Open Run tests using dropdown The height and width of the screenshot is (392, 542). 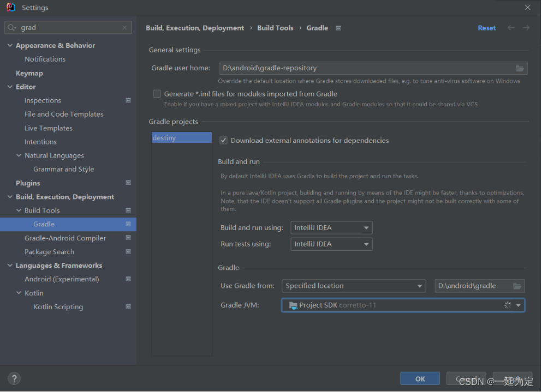[331, 244]
